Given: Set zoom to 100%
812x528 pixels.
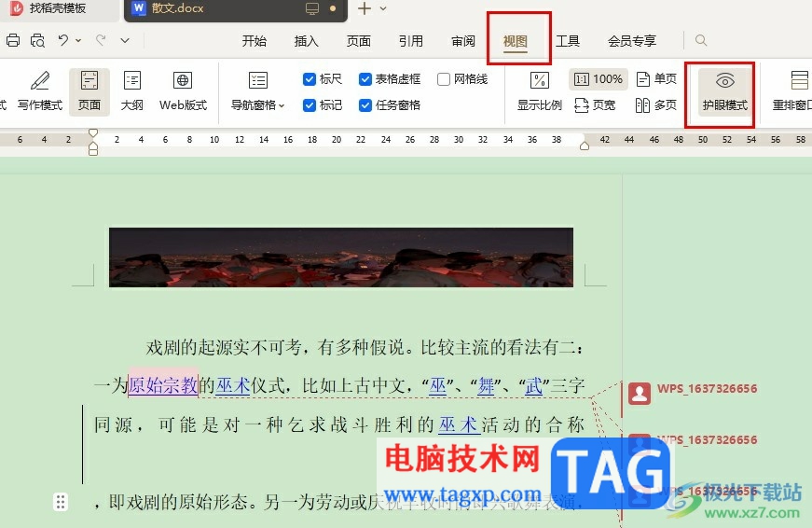Looking at the screenshot, I should (599, 79).
